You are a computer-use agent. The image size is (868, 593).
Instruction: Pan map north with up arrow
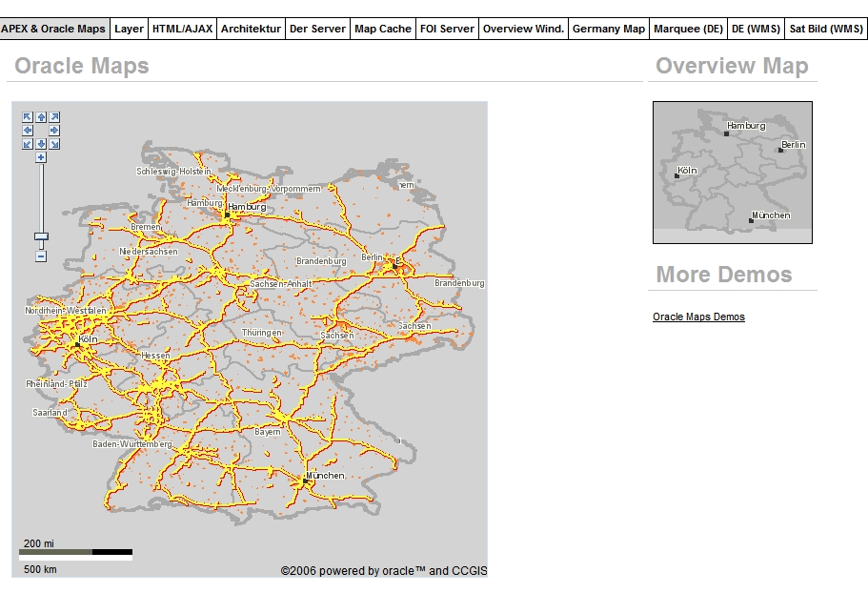point(41,117)
